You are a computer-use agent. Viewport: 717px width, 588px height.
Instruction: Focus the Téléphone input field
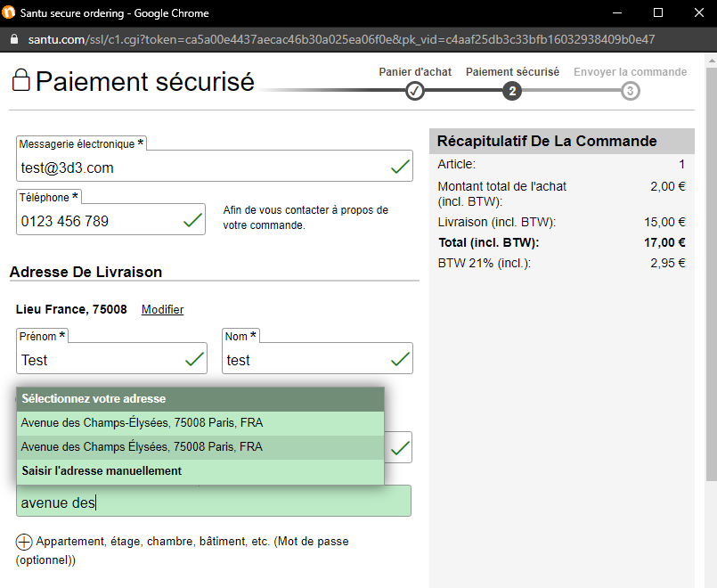coord(98,221)
